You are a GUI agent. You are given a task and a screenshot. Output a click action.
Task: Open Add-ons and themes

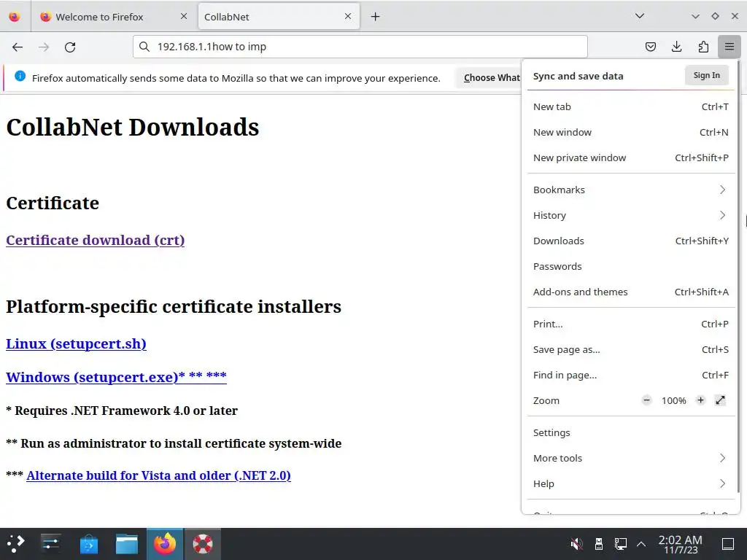coord(631,292)
